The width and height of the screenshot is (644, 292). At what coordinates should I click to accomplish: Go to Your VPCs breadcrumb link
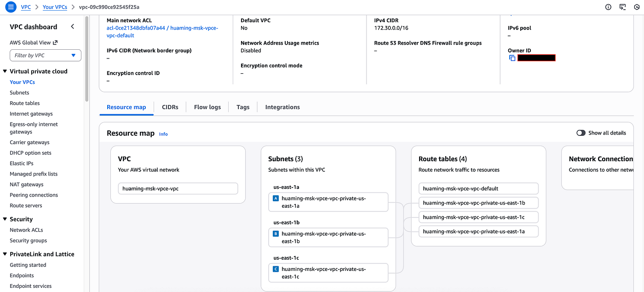coord(55,7)
